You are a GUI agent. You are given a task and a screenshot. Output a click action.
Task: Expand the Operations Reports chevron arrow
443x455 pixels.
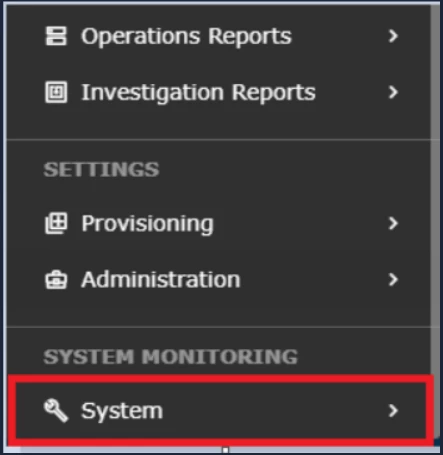(x=393, y=36)
